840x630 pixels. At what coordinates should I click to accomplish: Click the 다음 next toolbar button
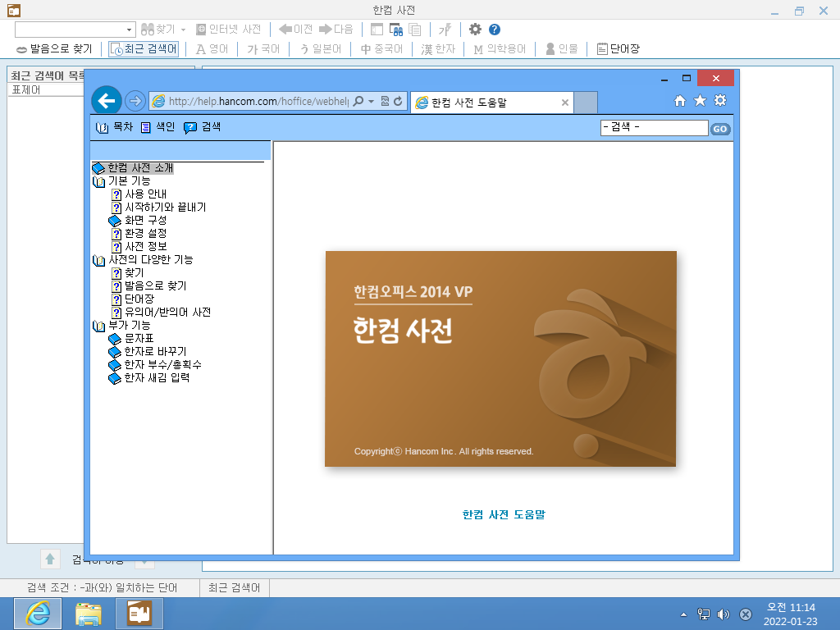tap(336, 30)
